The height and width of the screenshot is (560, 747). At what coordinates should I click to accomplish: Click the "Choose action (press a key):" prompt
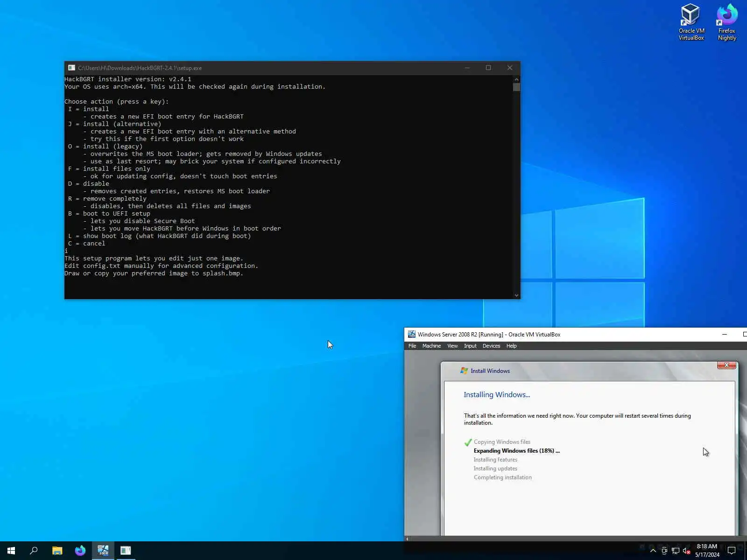(117, 102)
